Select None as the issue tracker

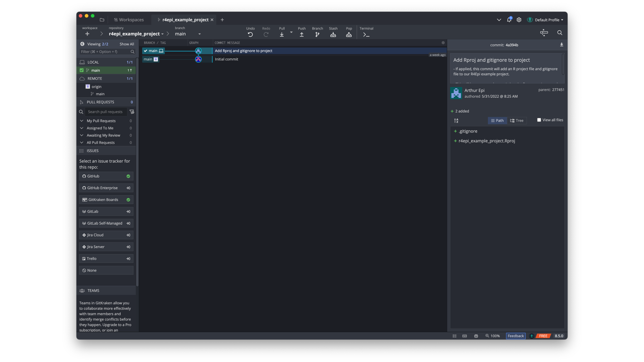106,271
